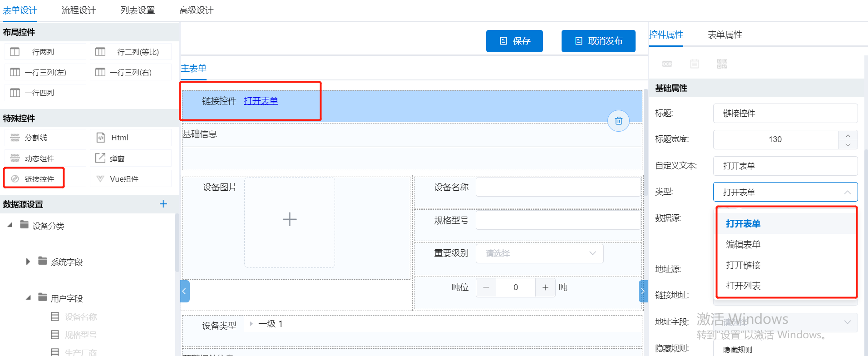Open the 控件属性 tab
868x356 pixels.
[666, 35]
